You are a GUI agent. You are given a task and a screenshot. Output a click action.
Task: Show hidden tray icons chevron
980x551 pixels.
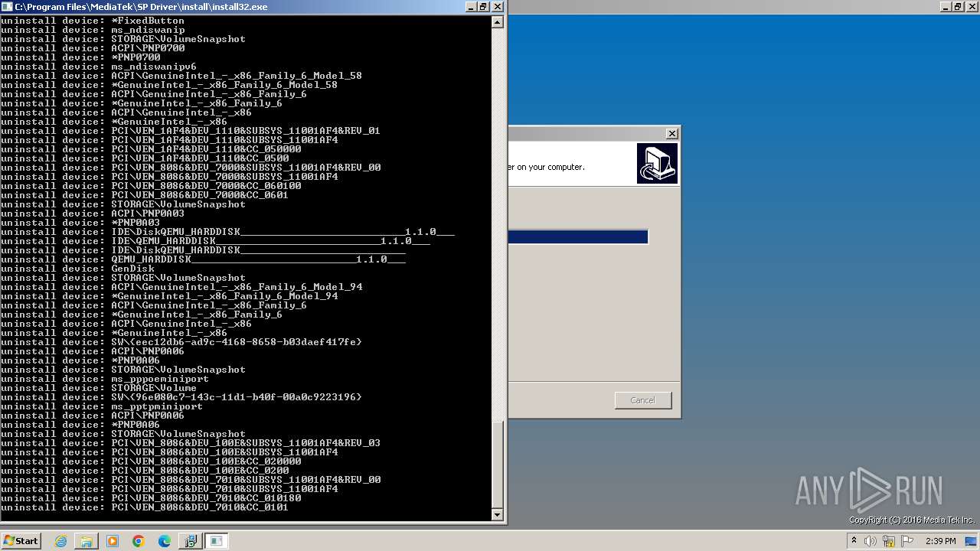(854, 541)
